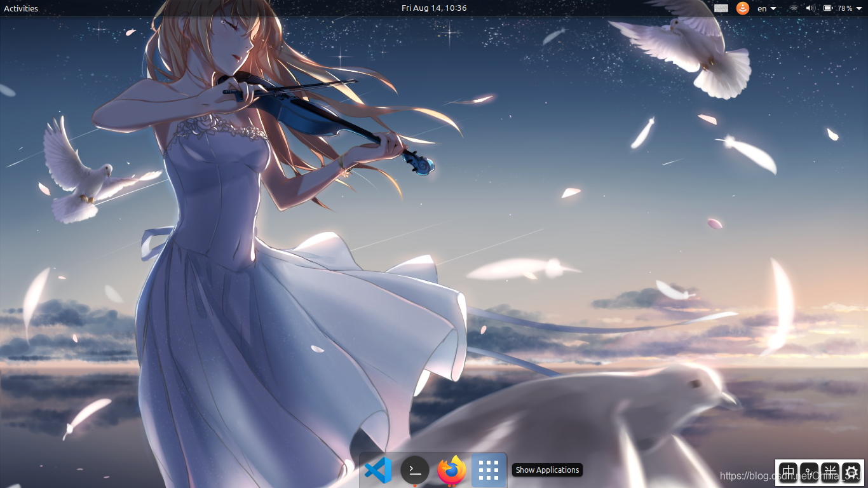Open the input method settings gear
The width and height of the screenshot is (868, 488).
coord(851,472)
